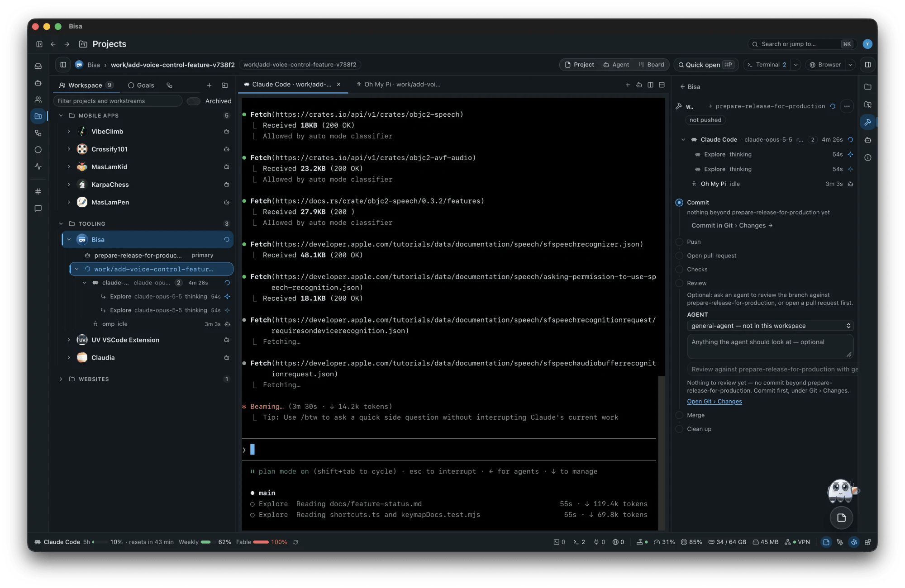Toggle the Archived switch
This screenshot has height=588, width=905.
click(x=194, y=101)
